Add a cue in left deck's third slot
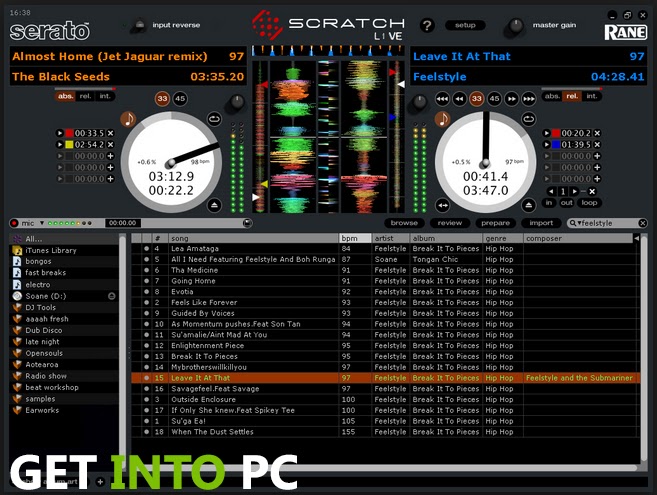The width and height of the screenshot is (657, 495). pos(110,156)
